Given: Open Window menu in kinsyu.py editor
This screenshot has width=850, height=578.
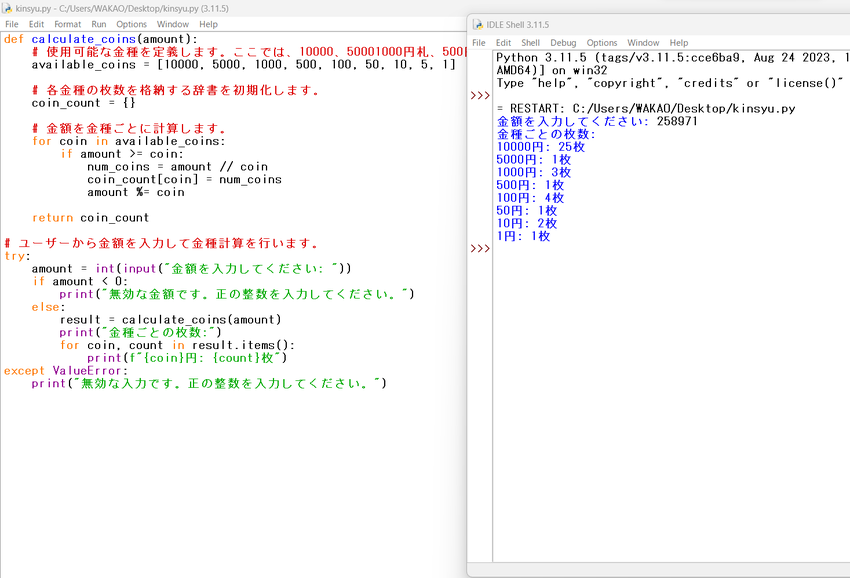Looking at the screenshot, I should pos(172,24).
